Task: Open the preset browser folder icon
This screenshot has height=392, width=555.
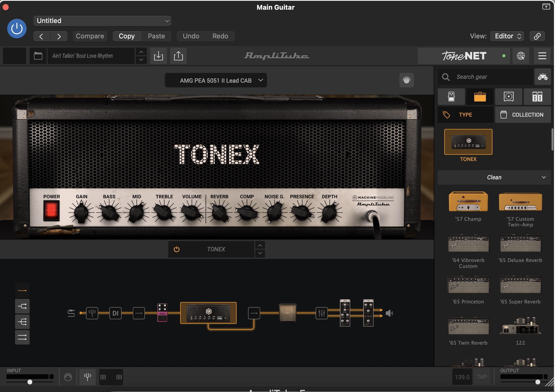Action: click(38, 56)
